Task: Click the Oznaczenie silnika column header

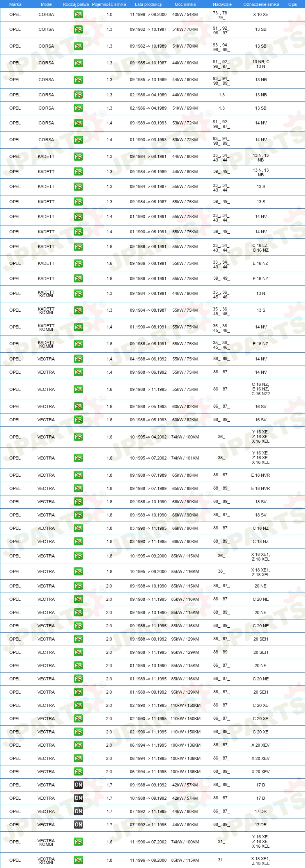Action: click(261, 4)
